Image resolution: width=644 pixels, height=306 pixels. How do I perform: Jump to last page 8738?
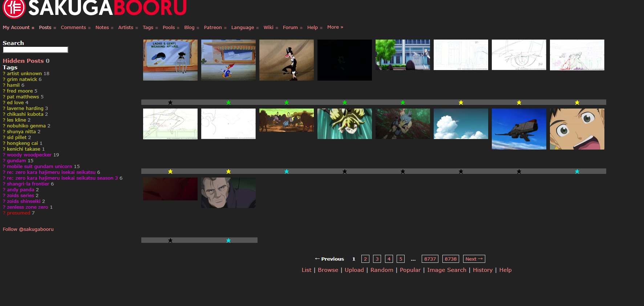point(451,259)
